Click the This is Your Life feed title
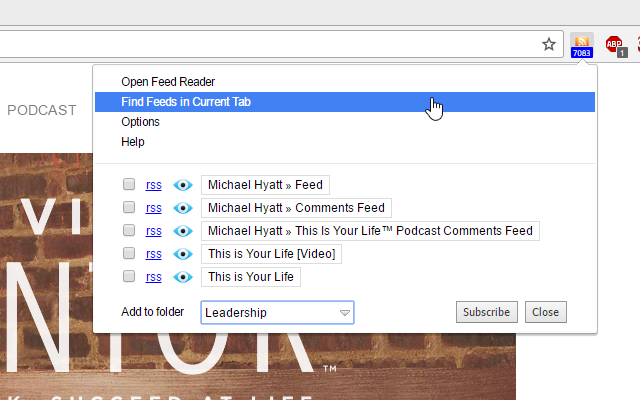Image resolution: width=640 pixels, height=400 pixels. pos(251,277)
